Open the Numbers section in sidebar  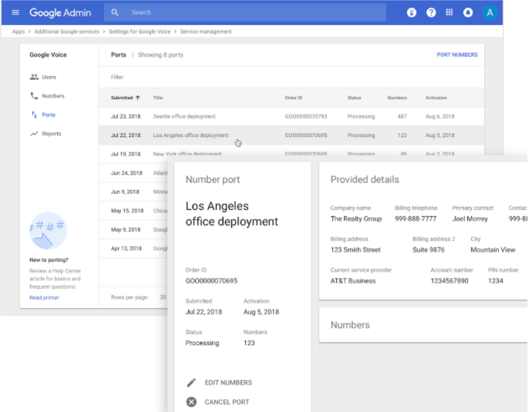tap(53, 96)
